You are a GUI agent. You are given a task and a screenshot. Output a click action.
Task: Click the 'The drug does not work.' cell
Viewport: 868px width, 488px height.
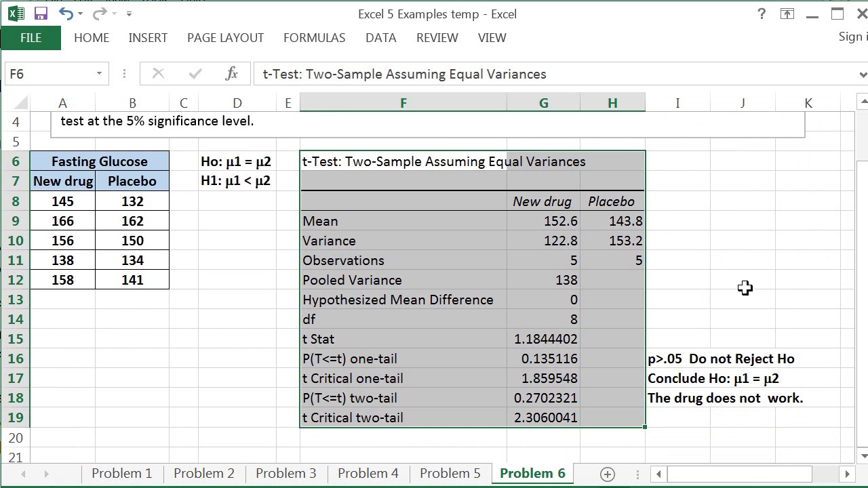coord(725,398)
